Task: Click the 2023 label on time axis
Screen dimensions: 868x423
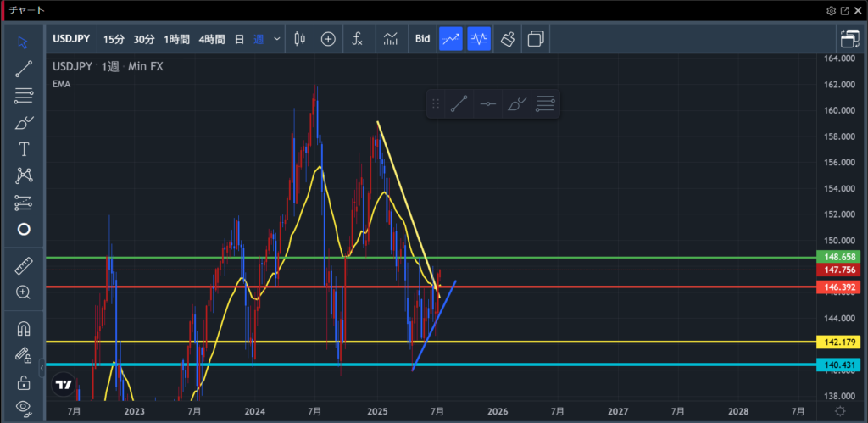Action: point(135,411)
